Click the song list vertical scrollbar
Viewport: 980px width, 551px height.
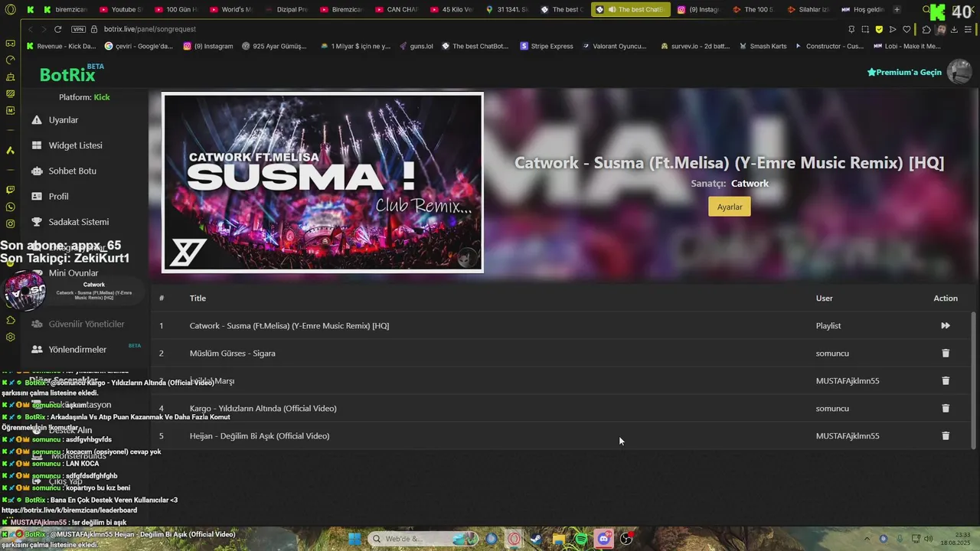974,379
